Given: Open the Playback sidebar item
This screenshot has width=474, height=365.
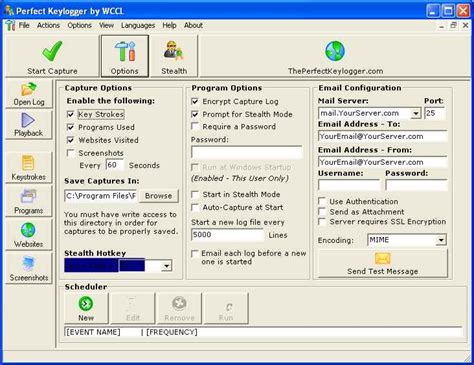Looking at the screenshot, I should point(29,125).
